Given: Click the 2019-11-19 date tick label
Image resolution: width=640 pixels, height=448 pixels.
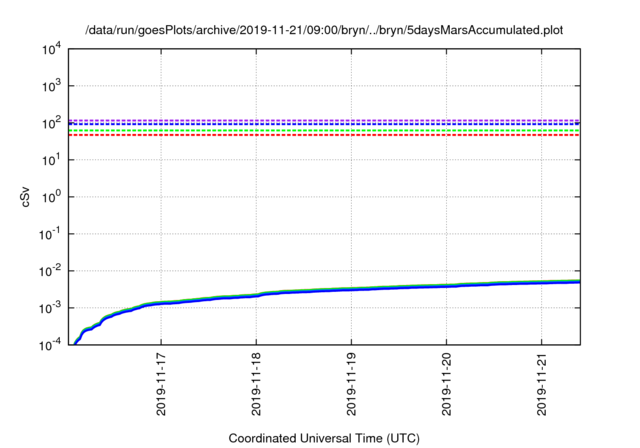Looking at the screenshot, I should tap(351, 384).
